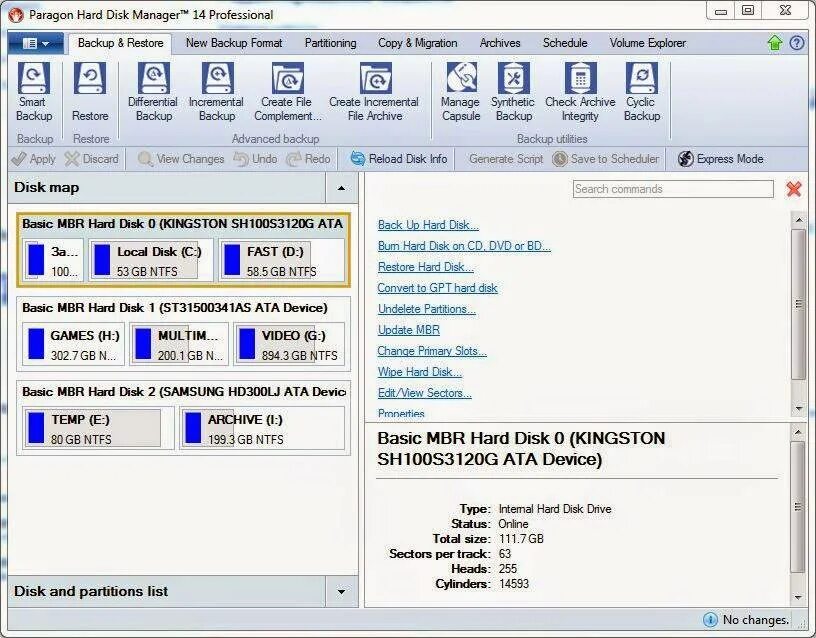Open the Copy & Migration tab
The width and height of the screenshot is (816, 638).
(418, 43)
